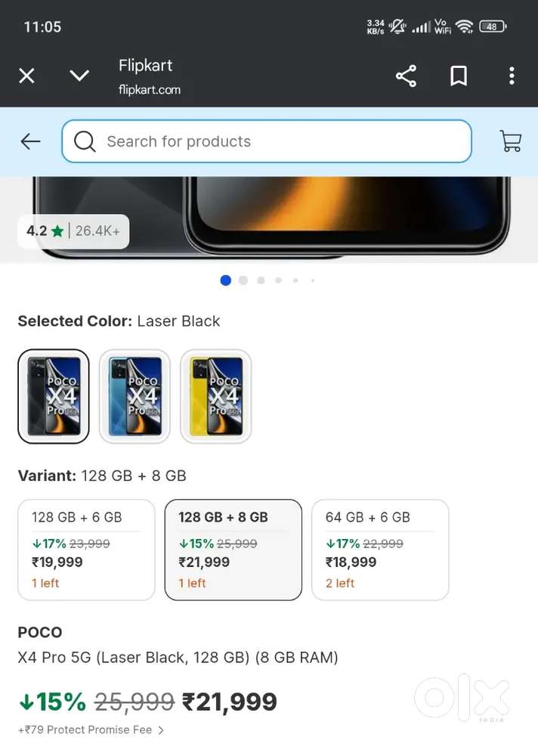Tap the search magnifier icon
This screenshot has height=756, width=538.
click(83, 141)
